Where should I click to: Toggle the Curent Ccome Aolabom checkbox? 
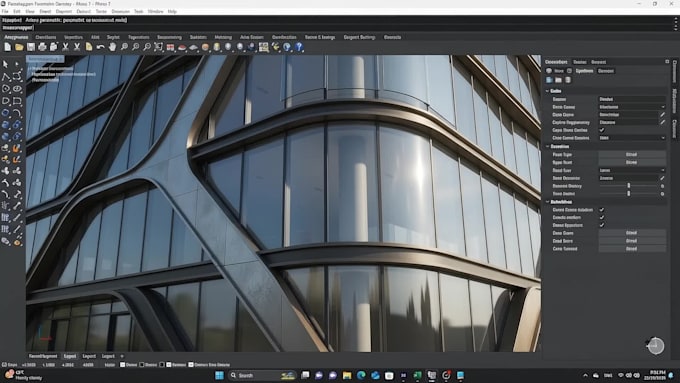point(602,210)
